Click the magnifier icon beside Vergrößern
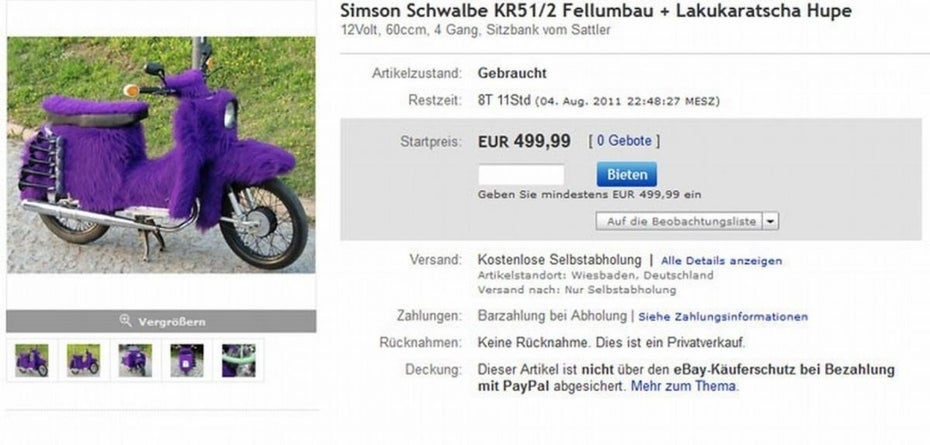 click(125, 321)
